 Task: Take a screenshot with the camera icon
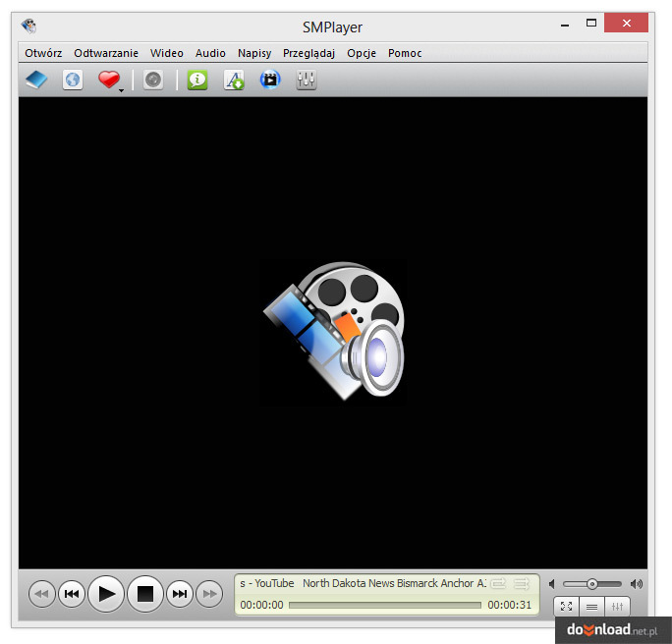153,80
